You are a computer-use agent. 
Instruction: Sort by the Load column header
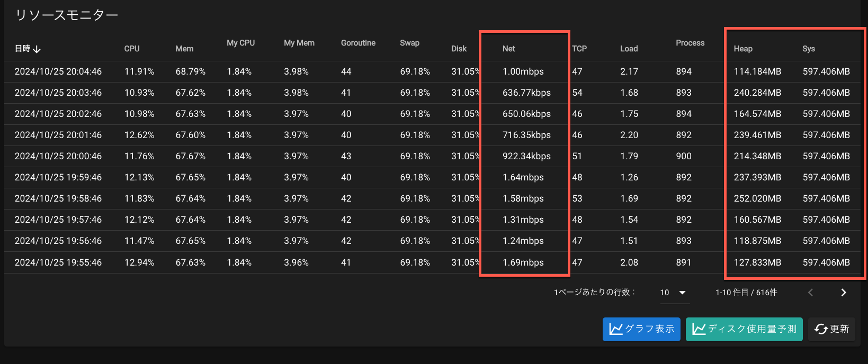(629, 49)
